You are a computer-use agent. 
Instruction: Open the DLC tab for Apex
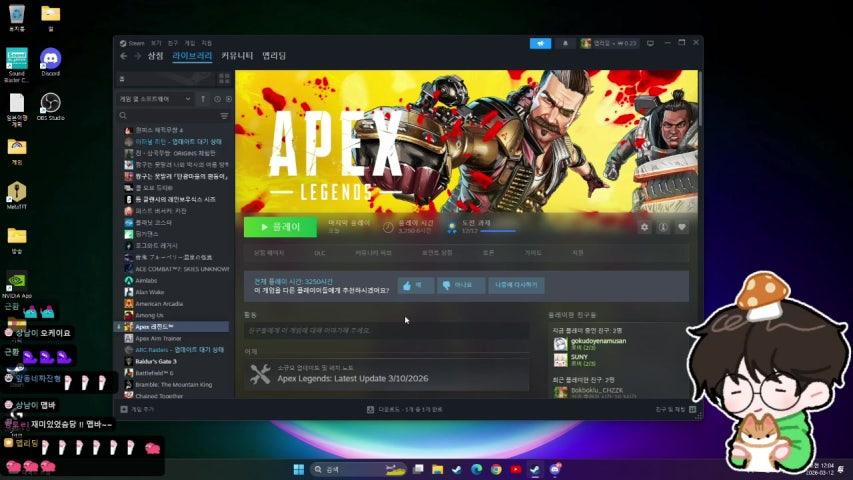click(320, 253)
